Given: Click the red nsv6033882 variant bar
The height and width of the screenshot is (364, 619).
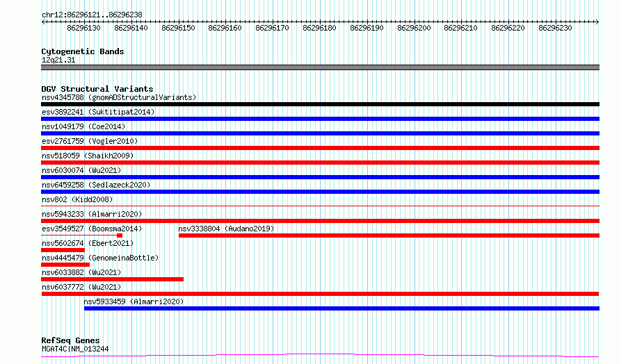Looking at the screenshot, I should click(x=112, y=279).
